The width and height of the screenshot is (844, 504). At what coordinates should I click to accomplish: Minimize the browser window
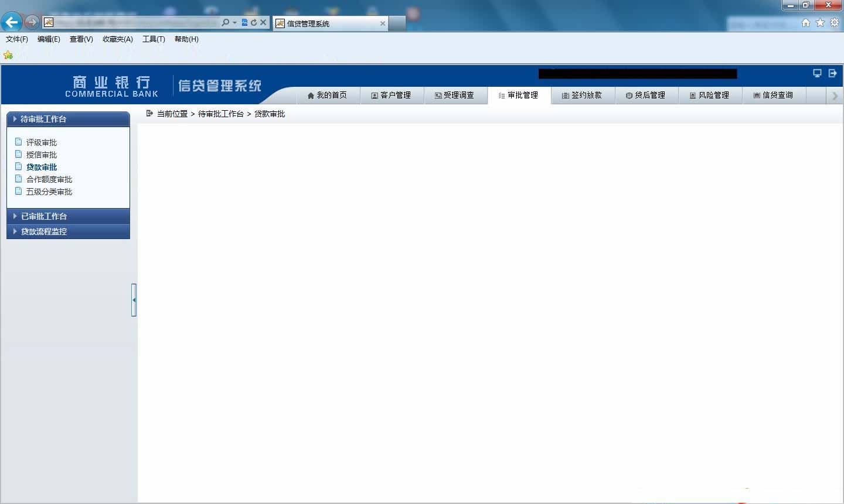pyautogui.click(x=791, y=5)
